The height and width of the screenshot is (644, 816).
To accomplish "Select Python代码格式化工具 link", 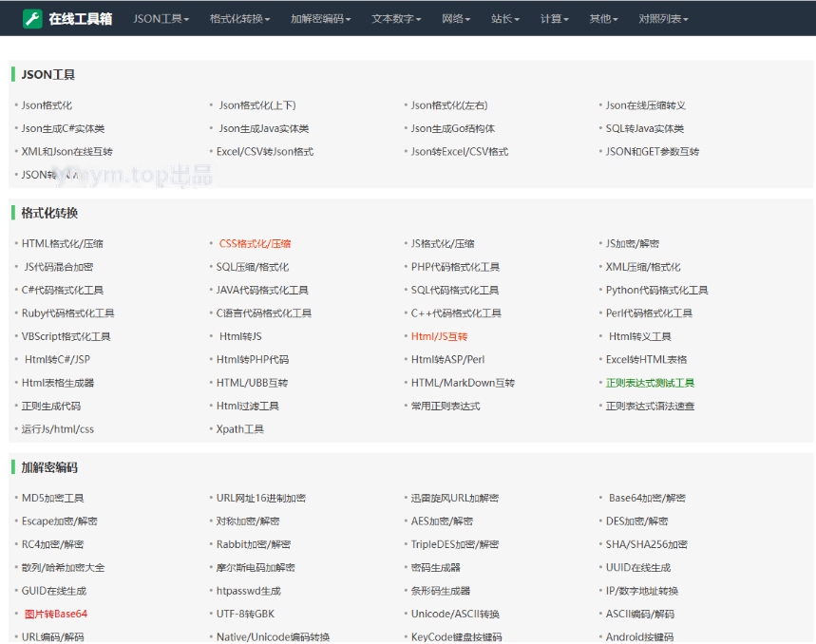I will 656,291.
